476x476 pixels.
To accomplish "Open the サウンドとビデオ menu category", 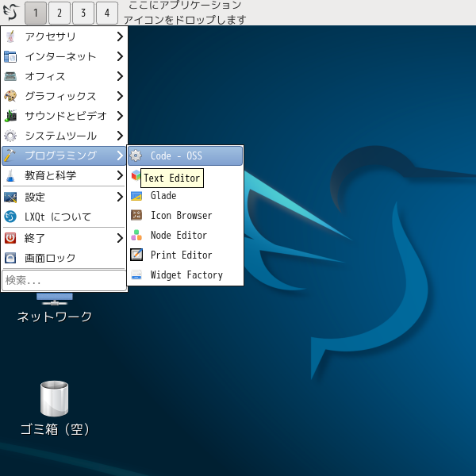I will 63,116.
